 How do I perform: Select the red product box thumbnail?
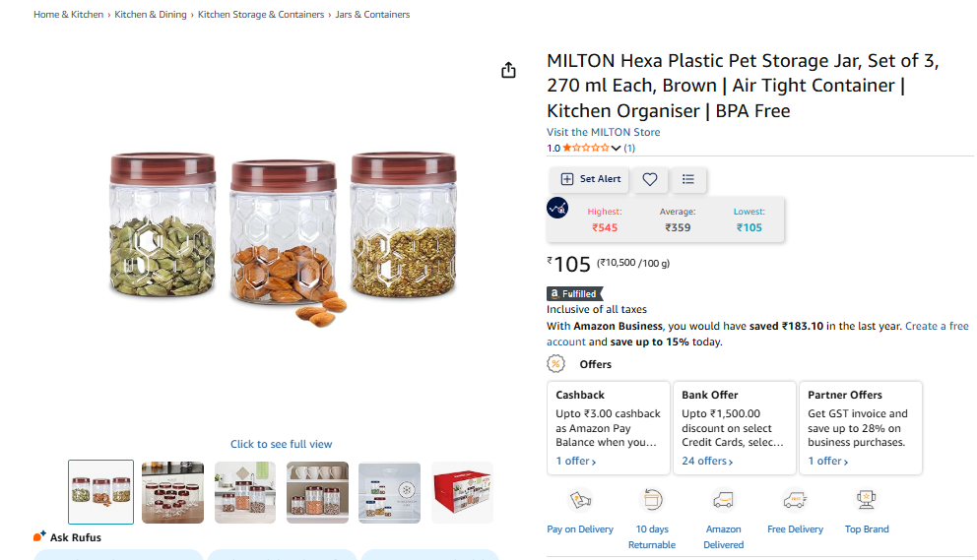tap(463, 492)
